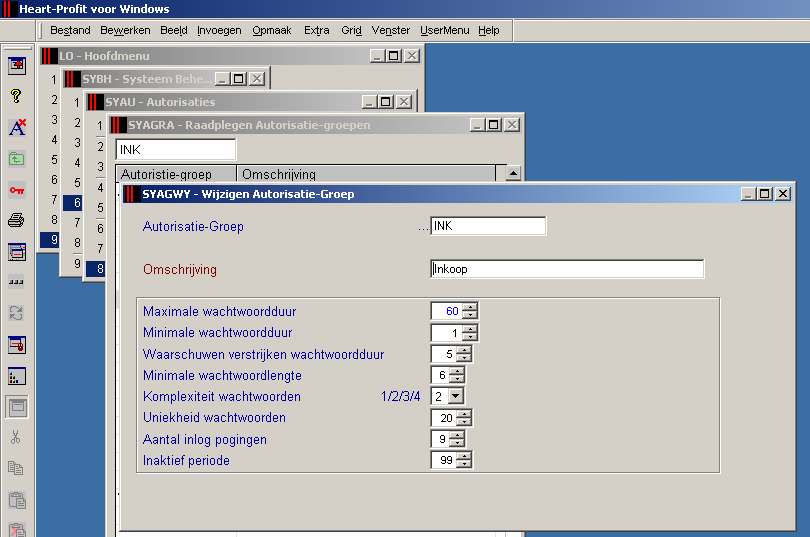Click the Komplexiteit wachtwoorden value field
Image resolution: width=810 pixels, height=537 pixels.
440,396
